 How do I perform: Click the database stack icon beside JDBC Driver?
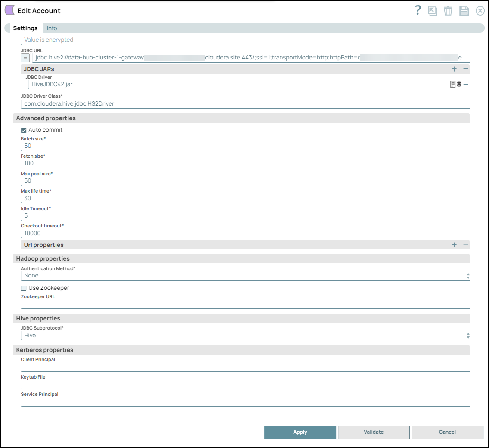click(459, 84)
